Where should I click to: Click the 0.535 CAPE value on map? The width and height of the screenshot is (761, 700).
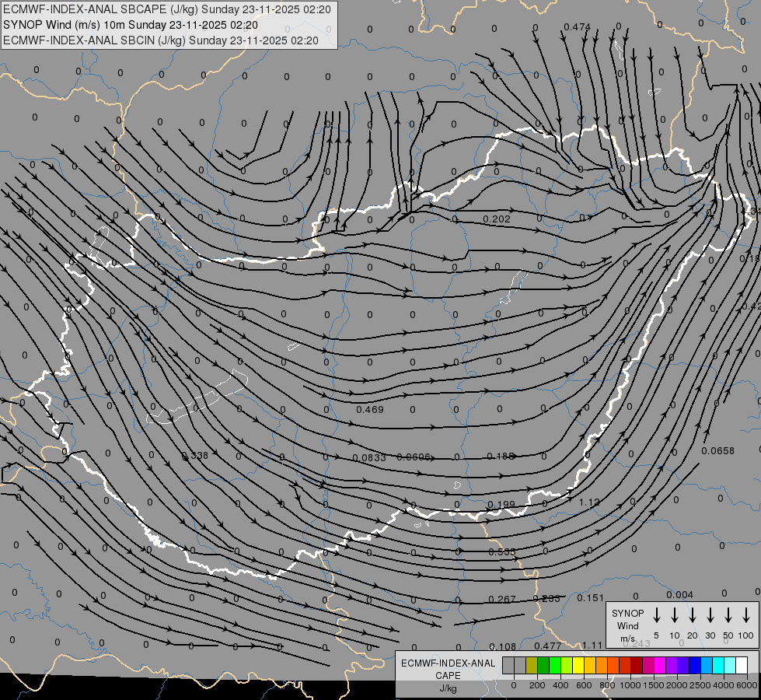[502, 552]
